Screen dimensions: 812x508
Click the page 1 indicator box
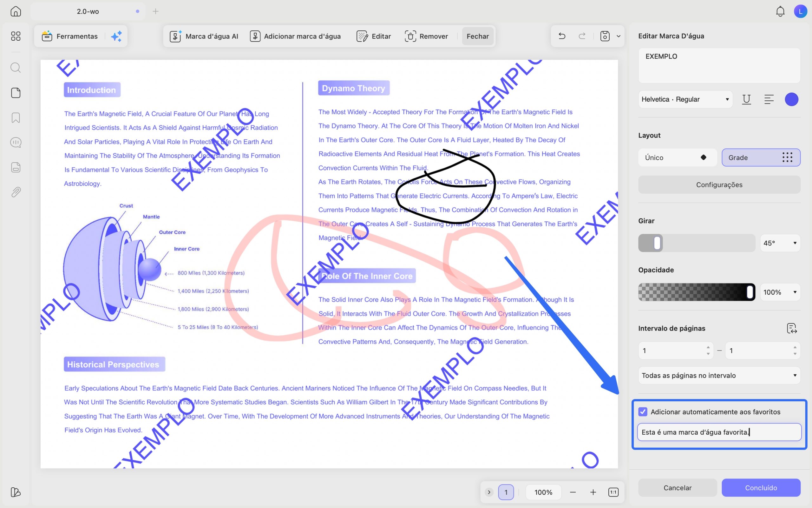(x=506, y=492)
